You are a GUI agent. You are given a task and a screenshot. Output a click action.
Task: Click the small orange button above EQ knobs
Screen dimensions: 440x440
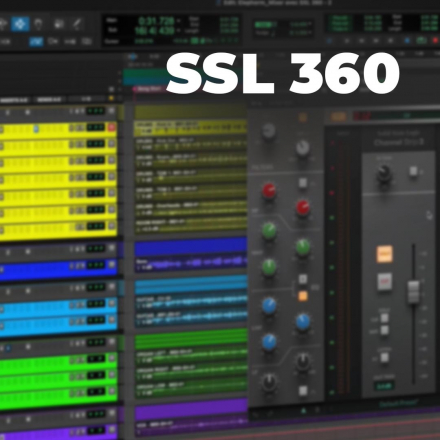tap(302, 117)
